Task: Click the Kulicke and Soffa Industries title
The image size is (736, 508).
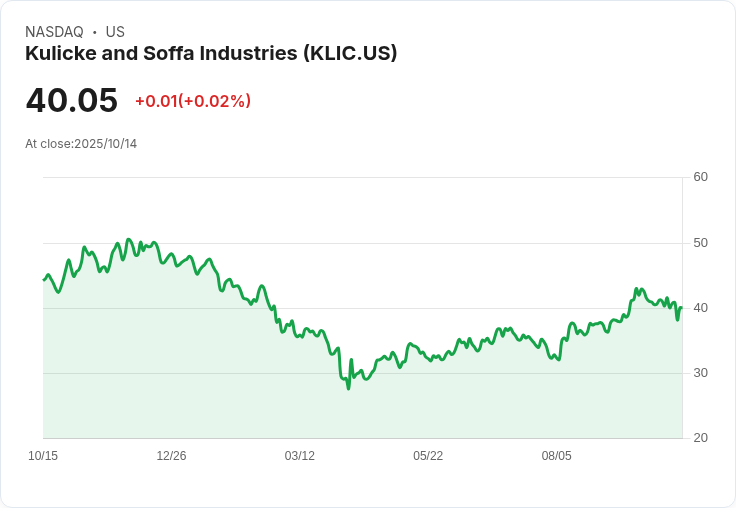Action: point(211,53)
